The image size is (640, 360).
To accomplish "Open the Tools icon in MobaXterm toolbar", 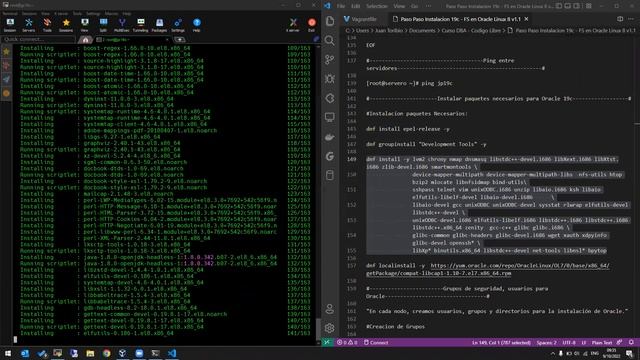I will point(47,25).
